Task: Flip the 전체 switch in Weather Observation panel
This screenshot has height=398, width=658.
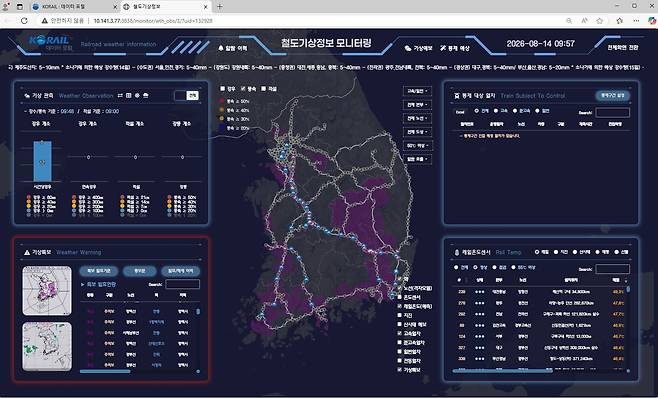Action: [x=187, y=96]
